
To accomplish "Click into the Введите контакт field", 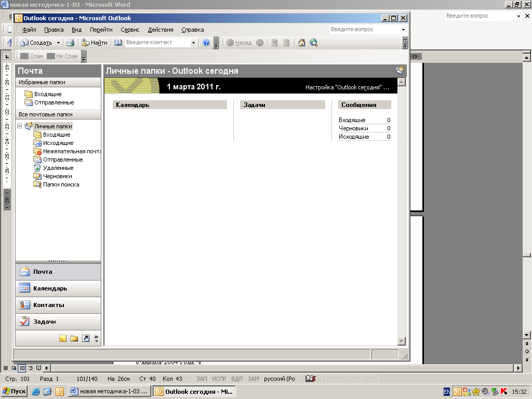I will click(158, 43).
